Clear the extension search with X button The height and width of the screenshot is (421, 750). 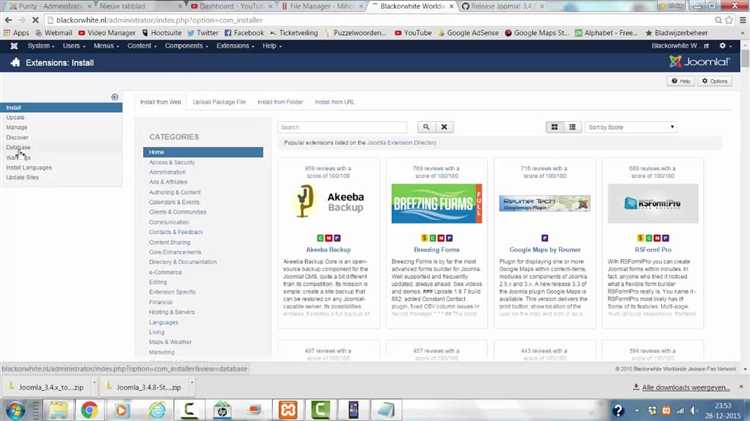pos(444,127)
